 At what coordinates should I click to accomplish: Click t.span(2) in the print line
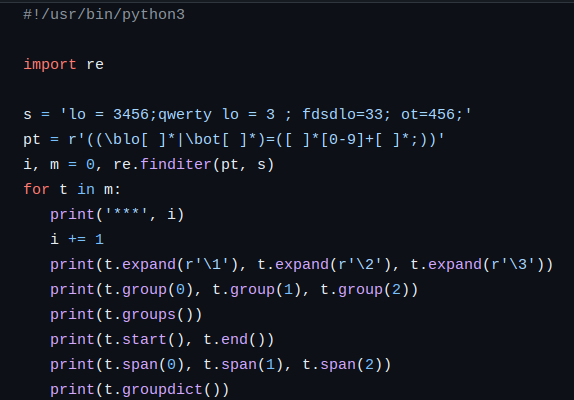pyautogui.click(x=342, y=365)
